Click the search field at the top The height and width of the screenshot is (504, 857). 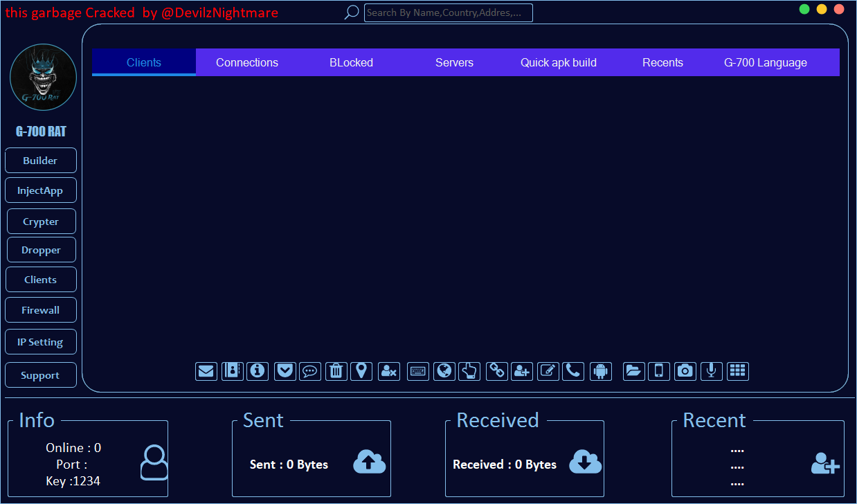pos(448,12)
